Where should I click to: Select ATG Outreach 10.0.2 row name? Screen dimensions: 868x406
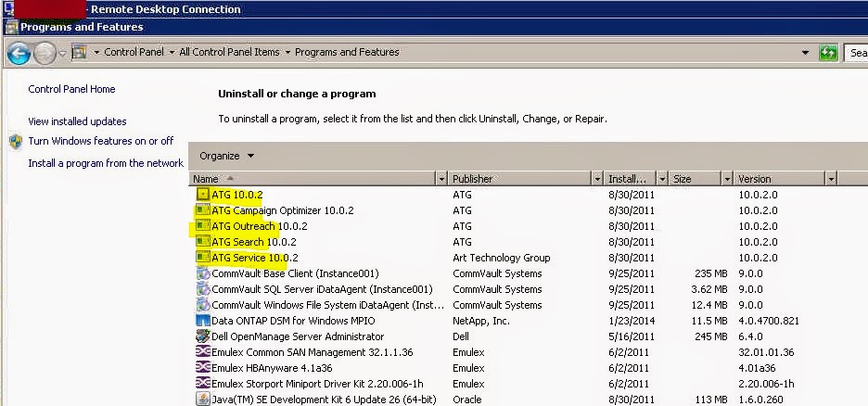point(259,225)
